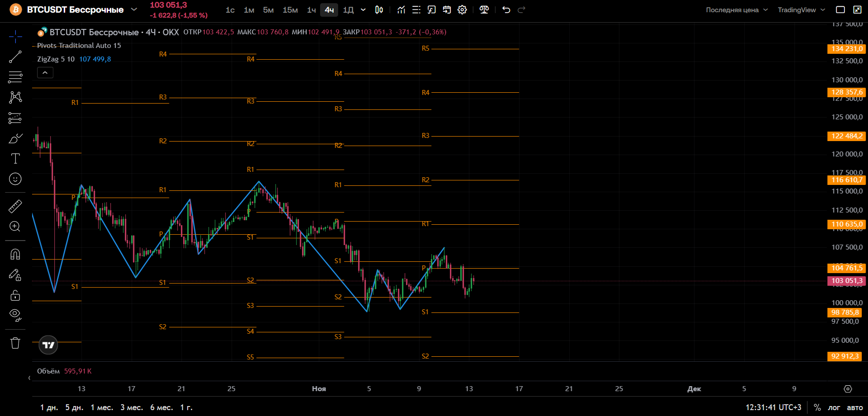Select the 1ч timeframe

pyautogui.click(x=311, y=9)
